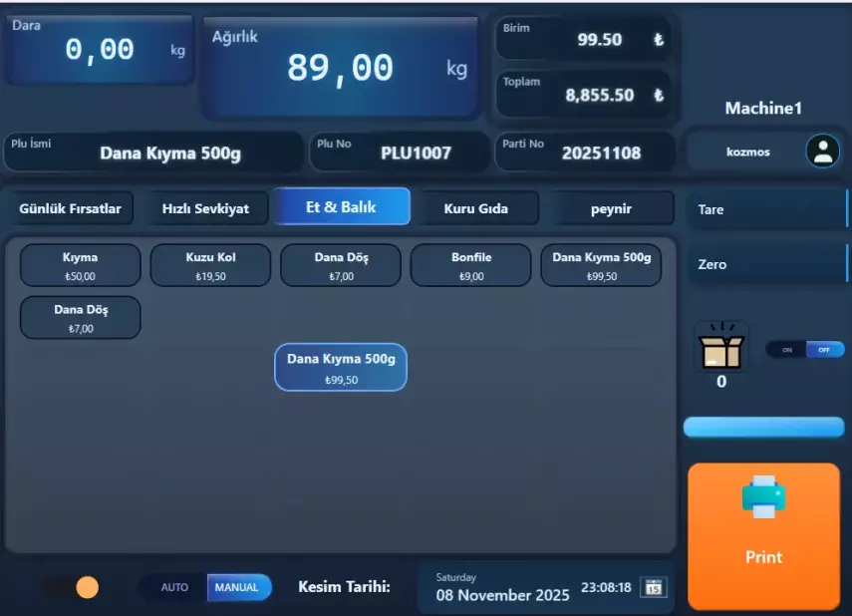Screen dimensions: 852x616
Task: Click the Parti No field
Action: pyautogui.click(x=585, y=153)
